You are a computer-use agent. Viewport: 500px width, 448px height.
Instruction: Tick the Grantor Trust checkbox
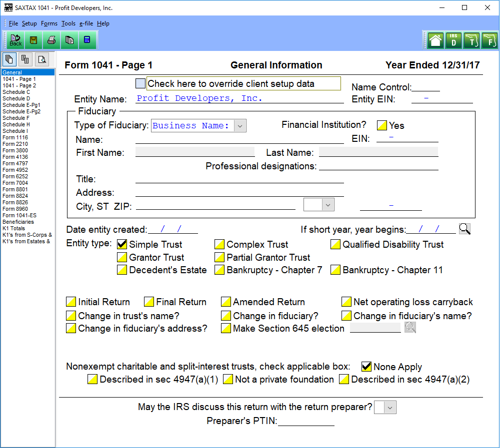click(x=122, y=257)
